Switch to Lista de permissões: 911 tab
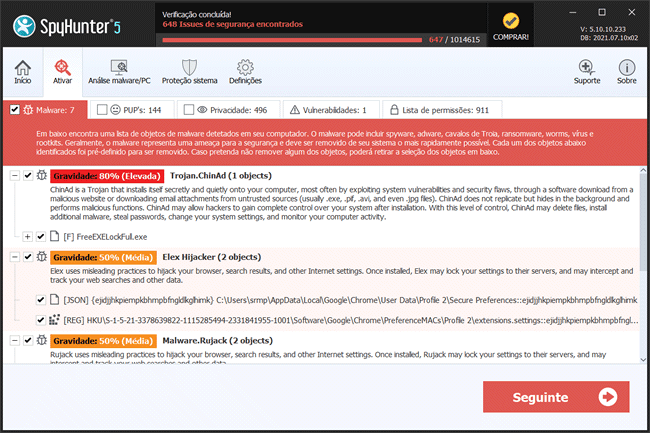 coord(442,110)
